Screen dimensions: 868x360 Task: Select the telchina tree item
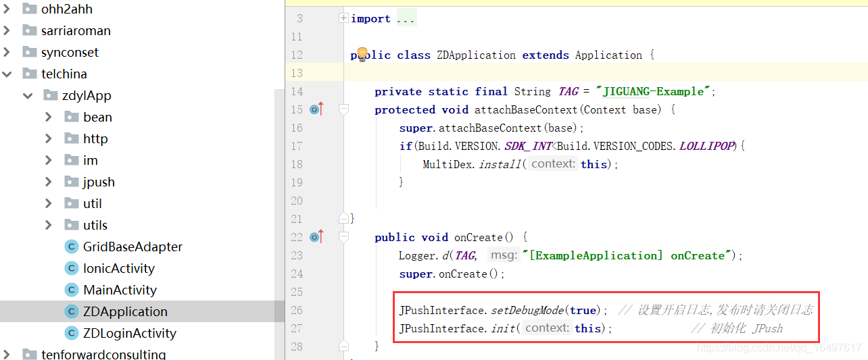(x=64, y=74)
